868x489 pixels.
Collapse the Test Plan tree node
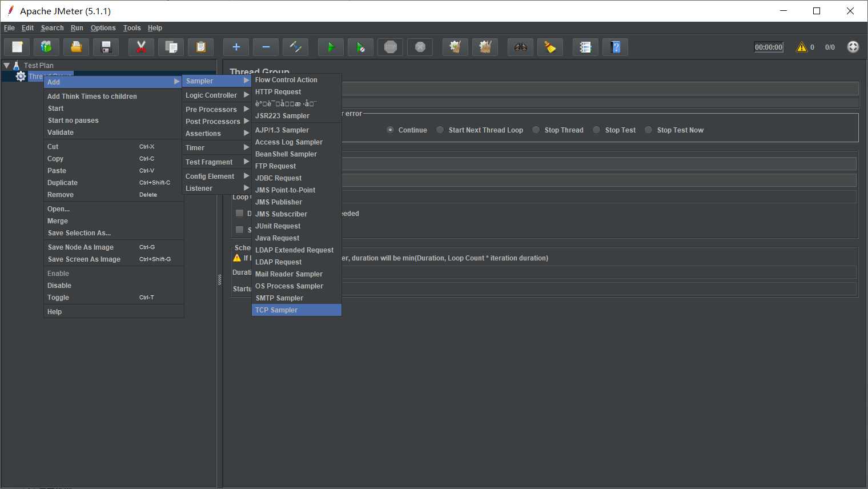click(7, 66)
